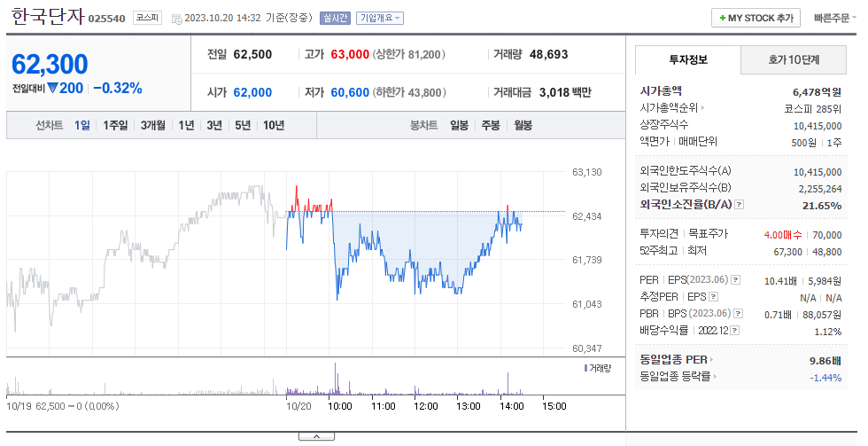The height and width of the screenshot is (446, 868).
Task: Switch to the 호가10단계 tab
Action: tap(794, 59)
